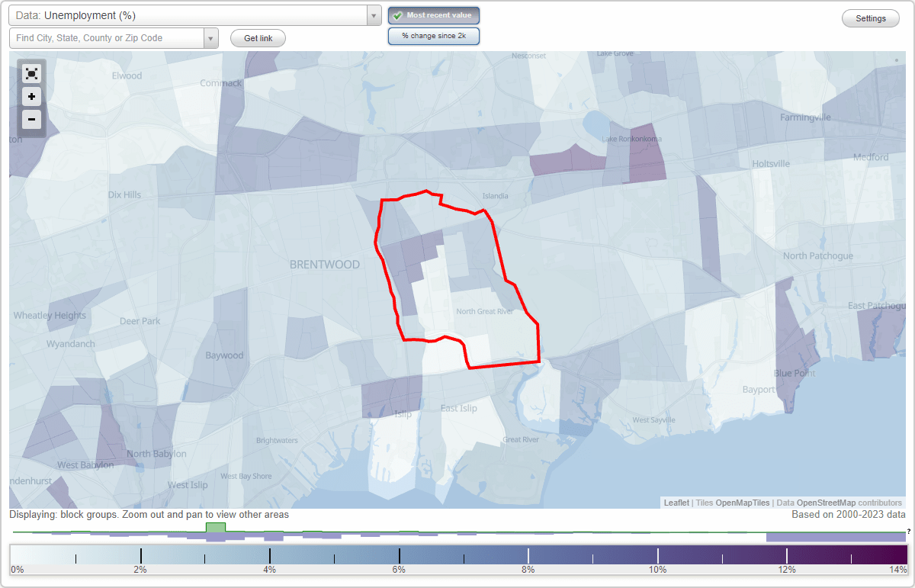
Task: Click the fullscreen map extent icon
Action: point(31,73)
